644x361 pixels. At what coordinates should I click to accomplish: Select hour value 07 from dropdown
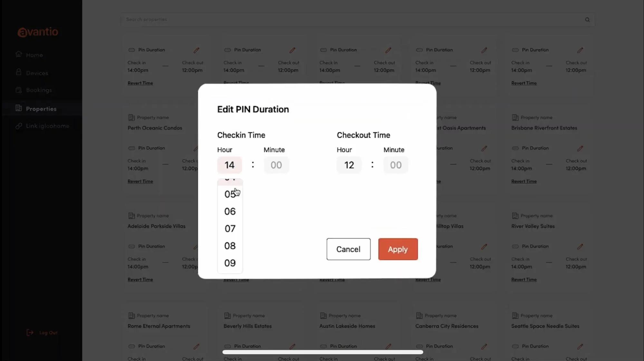tap(230, 228)
